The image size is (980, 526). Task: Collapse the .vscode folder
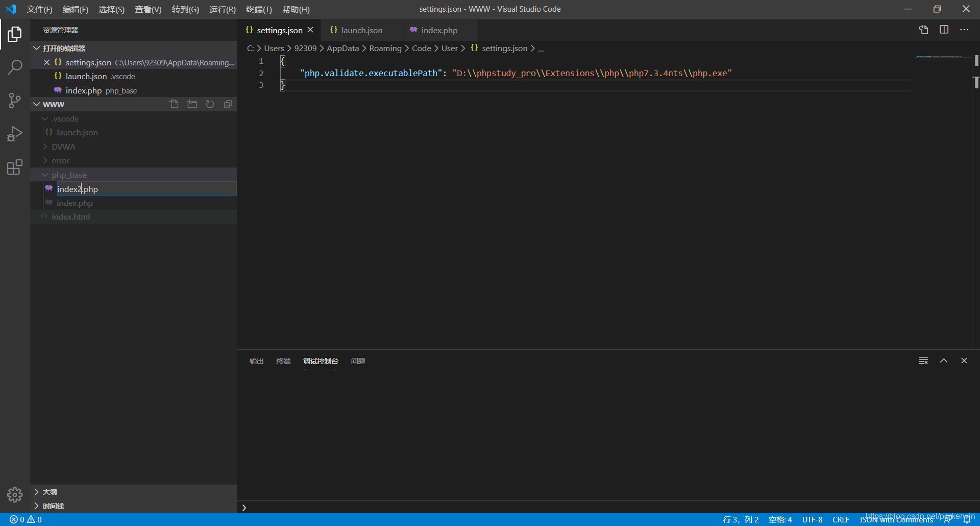[45, 118]
